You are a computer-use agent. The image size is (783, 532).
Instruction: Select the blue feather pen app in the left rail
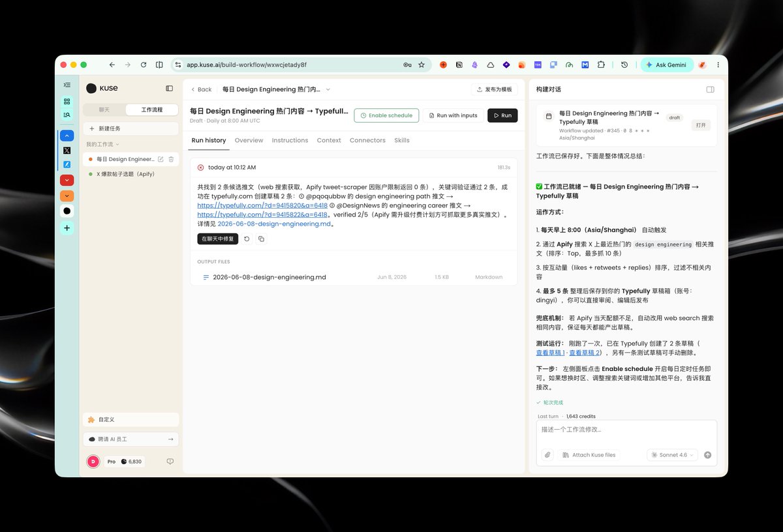(67, 164)
